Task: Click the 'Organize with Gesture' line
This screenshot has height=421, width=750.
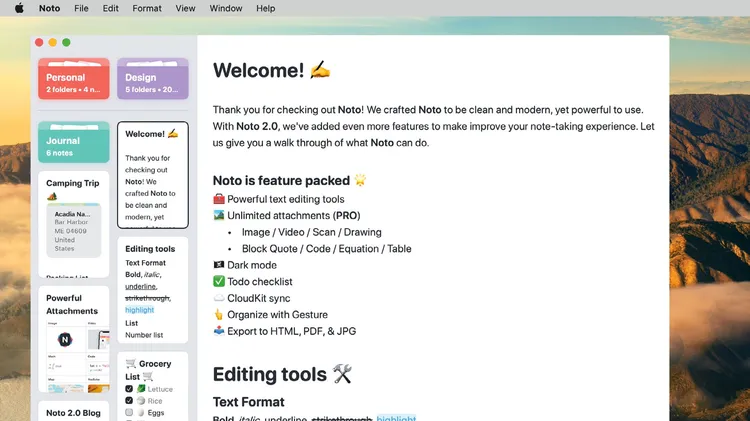Action: tap(277, 314)
